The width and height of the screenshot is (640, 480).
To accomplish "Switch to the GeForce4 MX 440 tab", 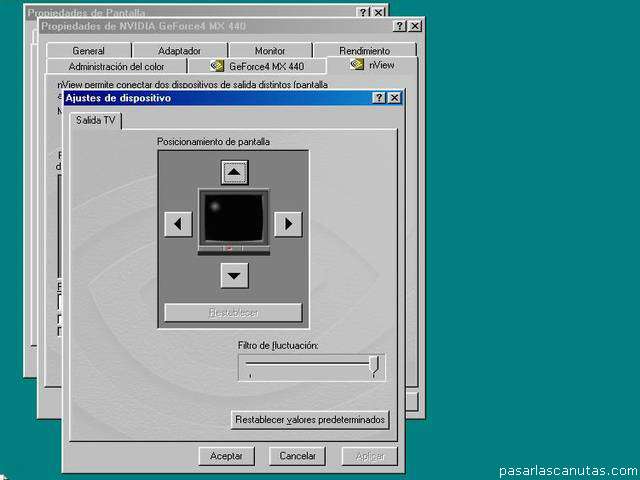I will pos(257,66).
